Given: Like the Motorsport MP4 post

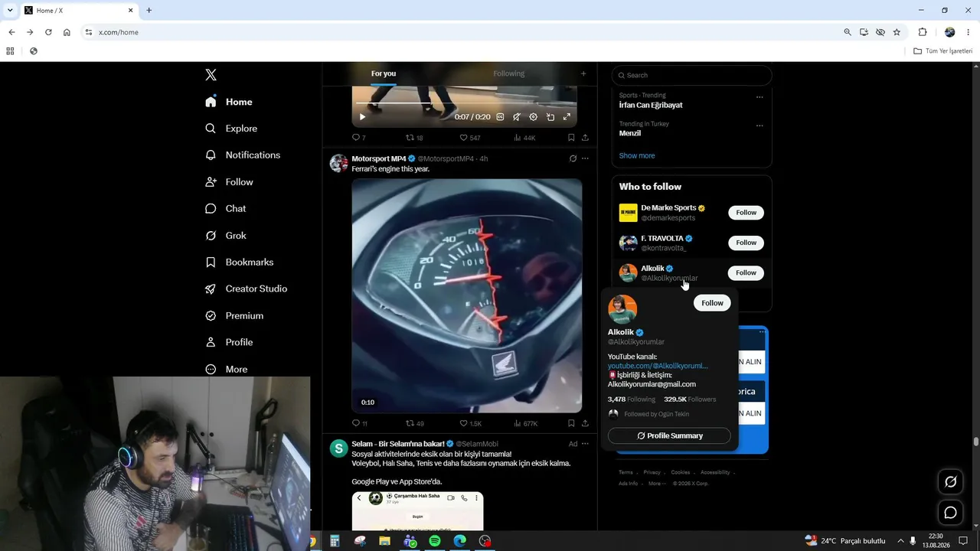Looking at the screenshot, I should click(x=470, y=423).
